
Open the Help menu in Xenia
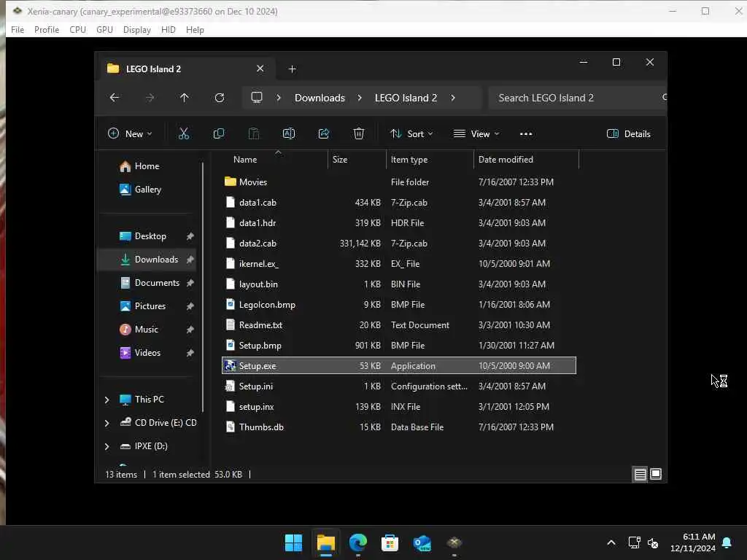coord(195,29)
